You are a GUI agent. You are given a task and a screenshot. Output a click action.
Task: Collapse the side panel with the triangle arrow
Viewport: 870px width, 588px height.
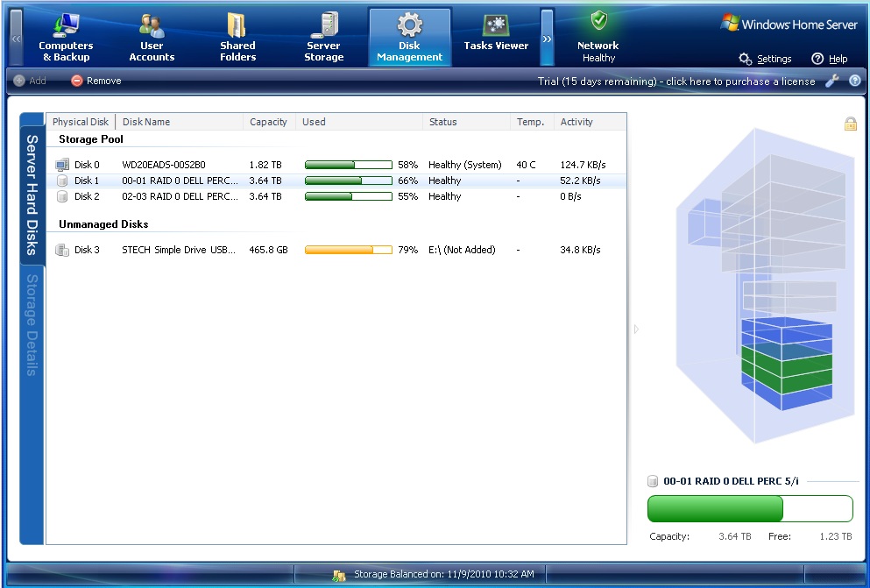click(636, 329)
